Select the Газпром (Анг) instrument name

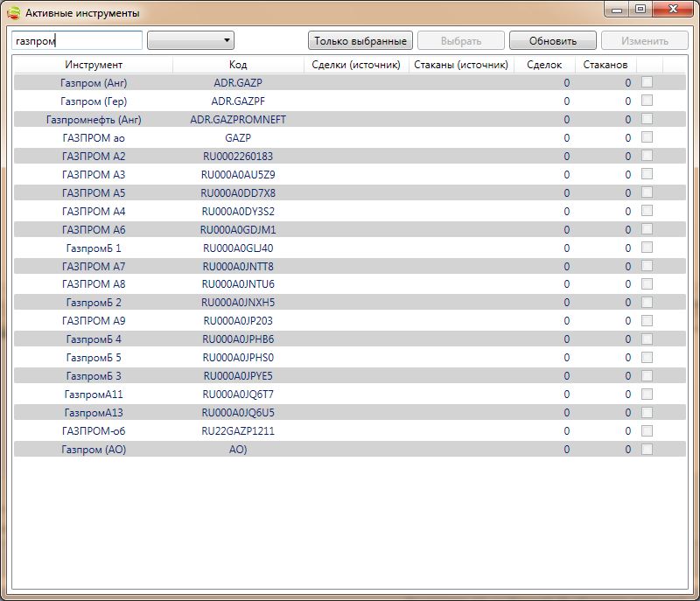coord(94,83)
